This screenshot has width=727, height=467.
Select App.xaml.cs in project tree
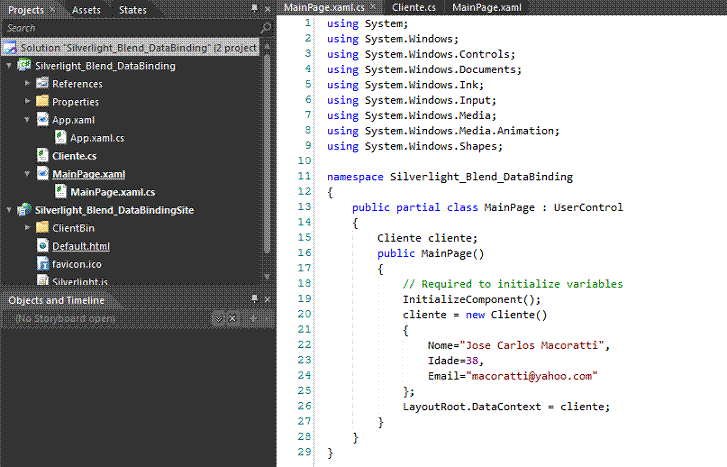point(97,138)
